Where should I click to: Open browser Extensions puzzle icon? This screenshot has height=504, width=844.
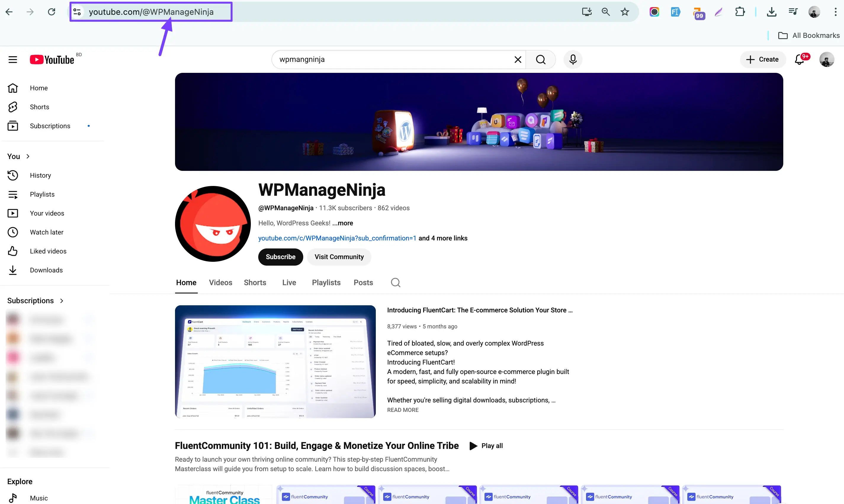tap(740, 12)
